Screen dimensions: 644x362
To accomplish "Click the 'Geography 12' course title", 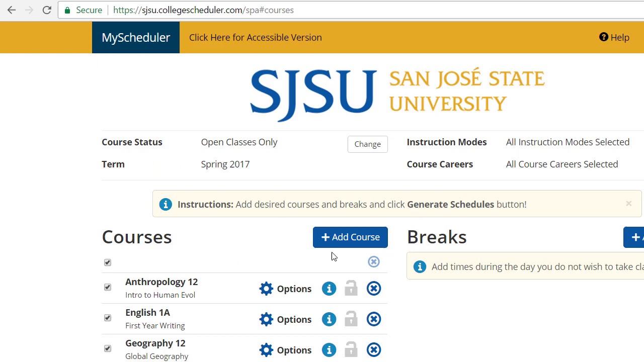I will (155, 343).
